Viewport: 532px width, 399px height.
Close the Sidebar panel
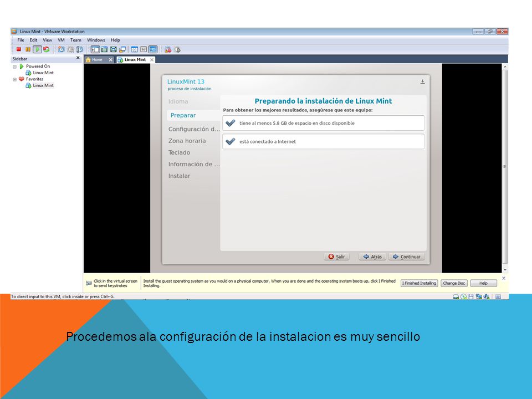tap(78, 58)
